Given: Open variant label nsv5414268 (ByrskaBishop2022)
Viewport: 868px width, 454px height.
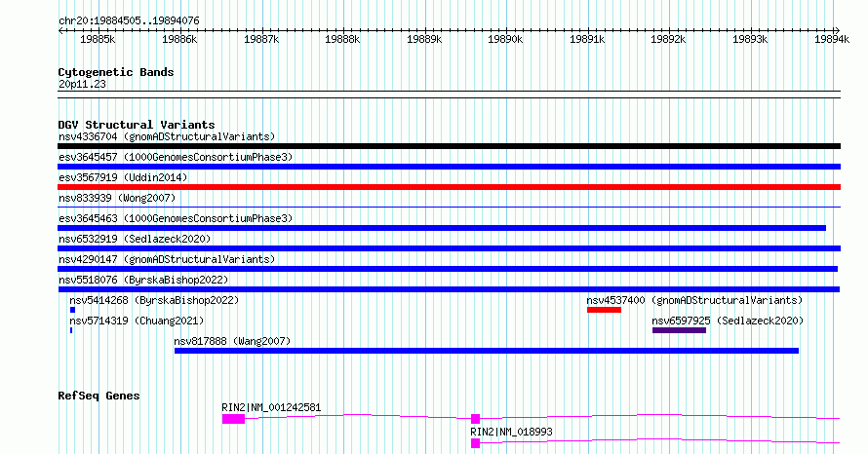Looking at the screenshot, I should click(x=154, y=300).
